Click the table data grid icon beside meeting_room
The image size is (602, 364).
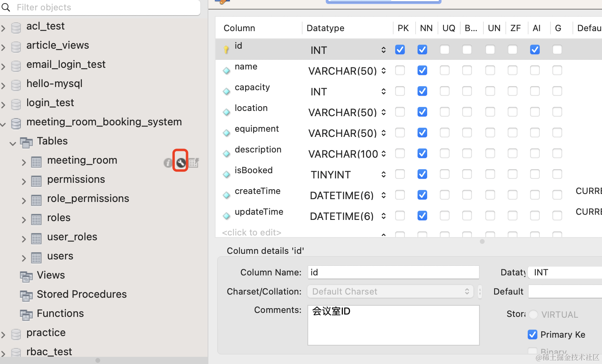coord(194,162)
